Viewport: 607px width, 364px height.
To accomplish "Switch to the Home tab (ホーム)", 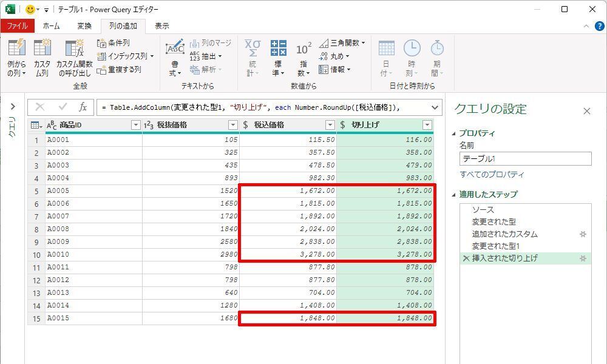I will (51, 26).
